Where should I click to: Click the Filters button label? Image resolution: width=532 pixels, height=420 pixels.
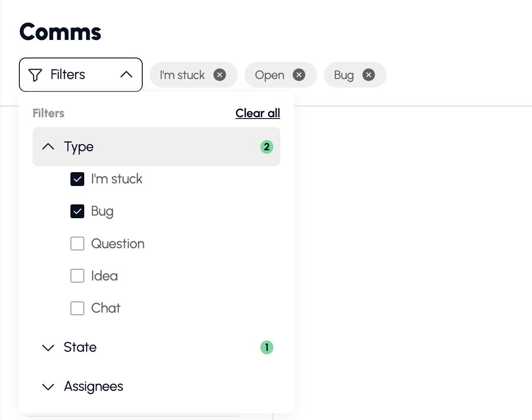pyautogui.click(x=68, y=75)
